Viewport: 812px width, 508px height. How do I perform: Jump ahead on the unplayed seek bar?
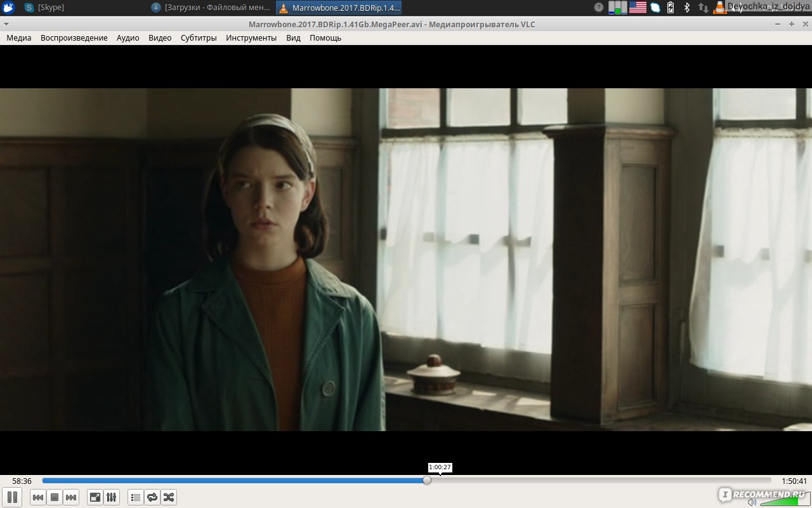(x=601, y=481)
